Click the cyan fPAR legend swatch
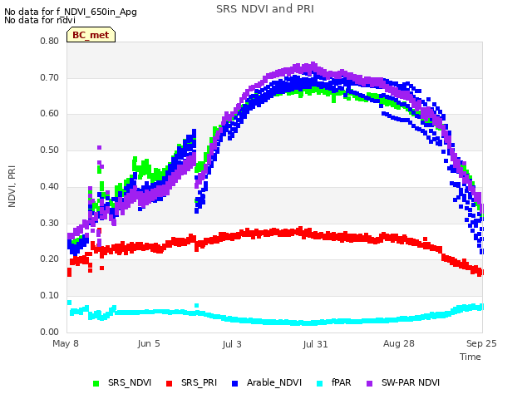The height and width of the screenshot is (399, 532). coord(319,383)
